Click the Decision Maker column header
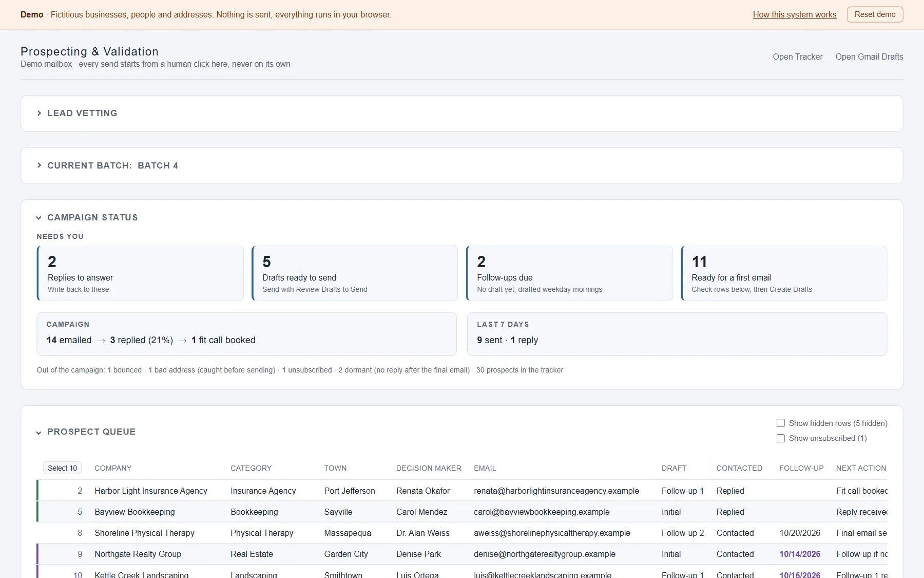The height and width of the screenshot is (578, 924). 429,468
